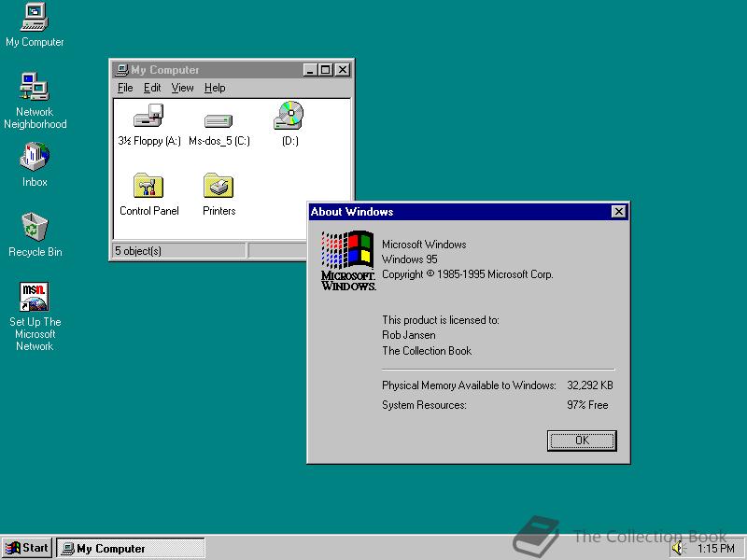Image resolution: width=747 pixels, height=560 pixels.
Task: Click the '5 object(s)' status bar text
Action: pyautogui.click(x=137, y=251)
